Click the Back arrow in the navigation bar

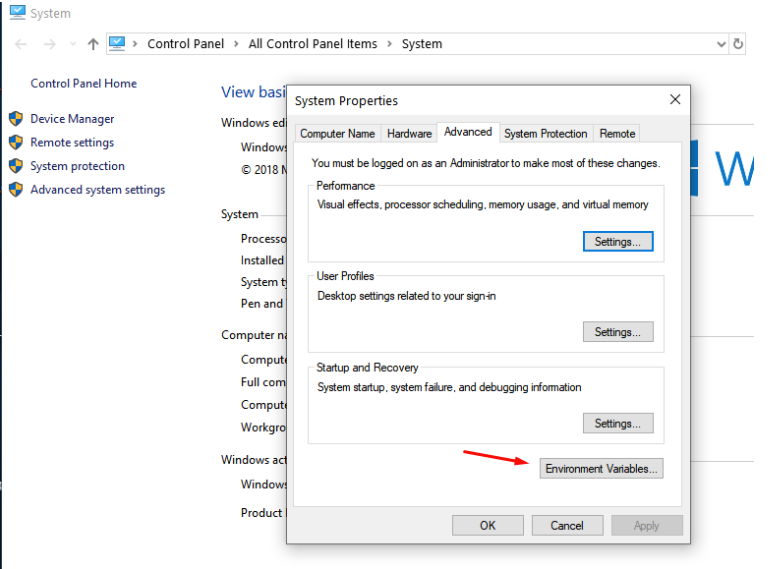[x=21, y=44]
